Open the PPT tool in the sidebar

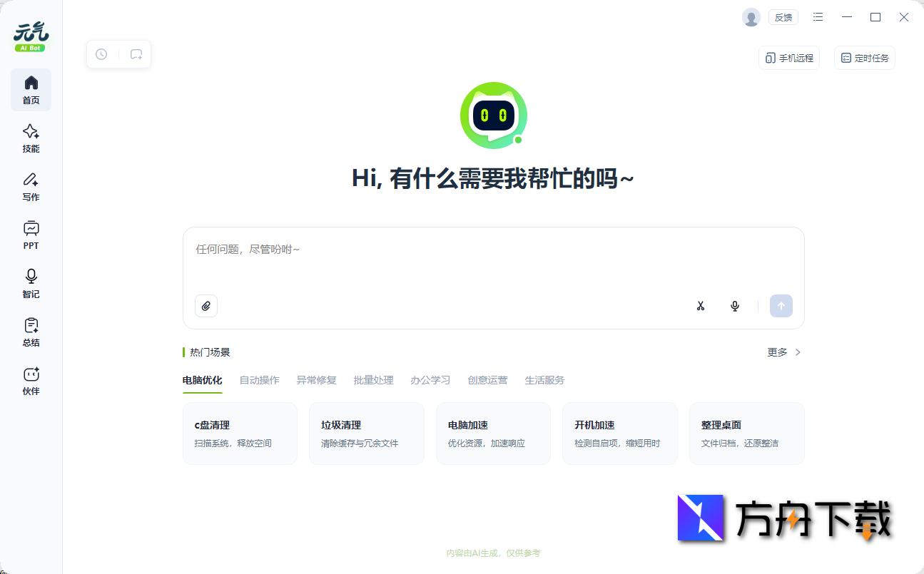click(31, 235)
